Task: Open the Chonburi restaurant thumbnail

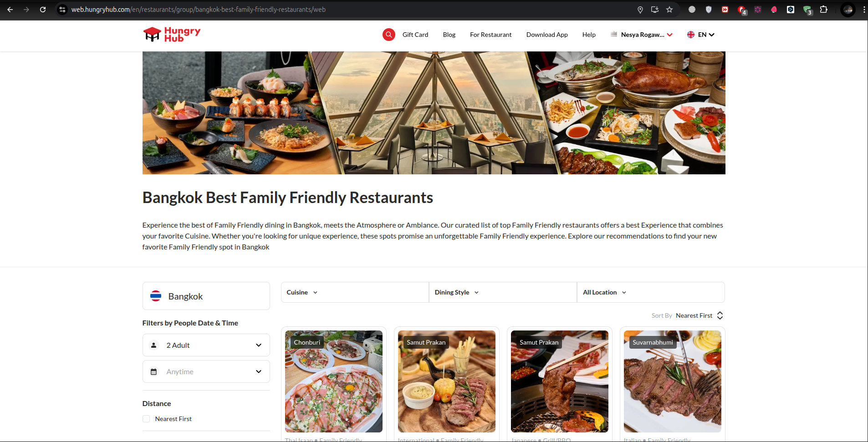Action: tap(333, 381)
